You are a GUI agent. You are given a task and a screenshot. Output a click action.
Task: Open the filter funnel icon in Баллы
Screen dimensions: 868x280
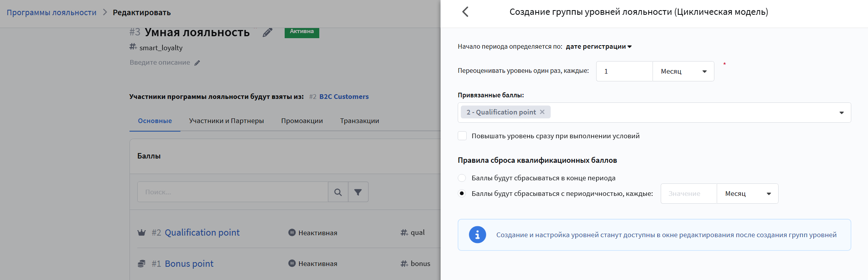pos(358,192)
